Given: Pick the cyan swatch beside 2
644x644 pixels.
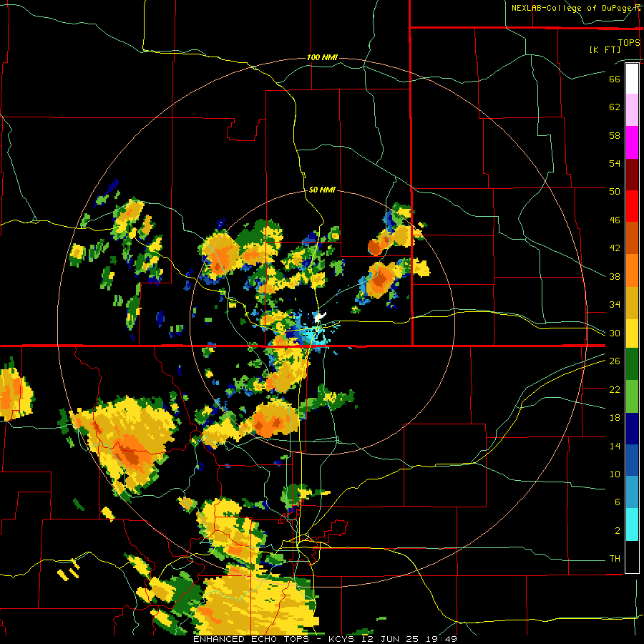Looking at the screenshot, I should point(632,525).
